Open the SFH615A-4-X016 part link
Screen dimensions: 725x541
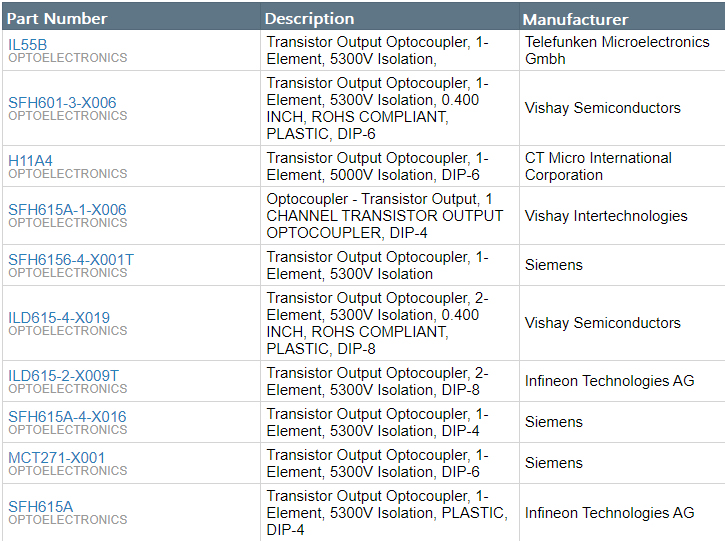pyautogui.click(x=67, y=416)
